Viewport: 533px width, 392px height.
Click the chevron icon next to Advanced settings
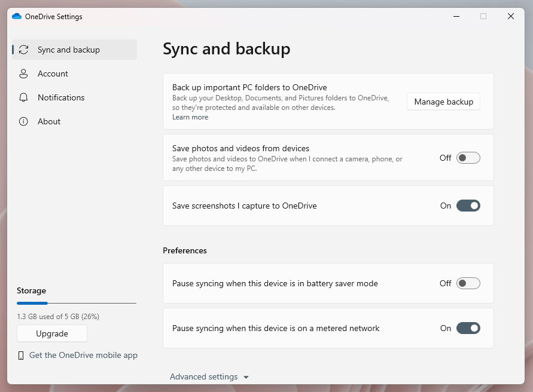245,377
